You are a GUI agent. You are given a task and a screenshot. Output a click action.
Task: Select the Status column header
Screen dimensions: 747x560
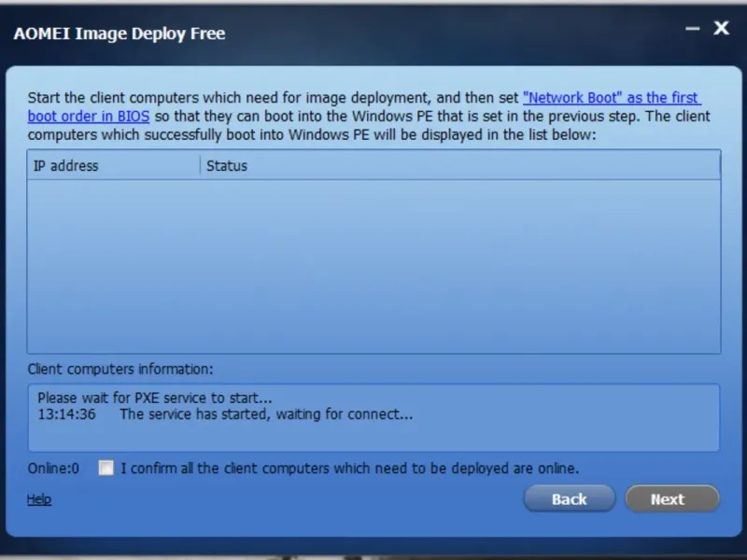[460, 166]
